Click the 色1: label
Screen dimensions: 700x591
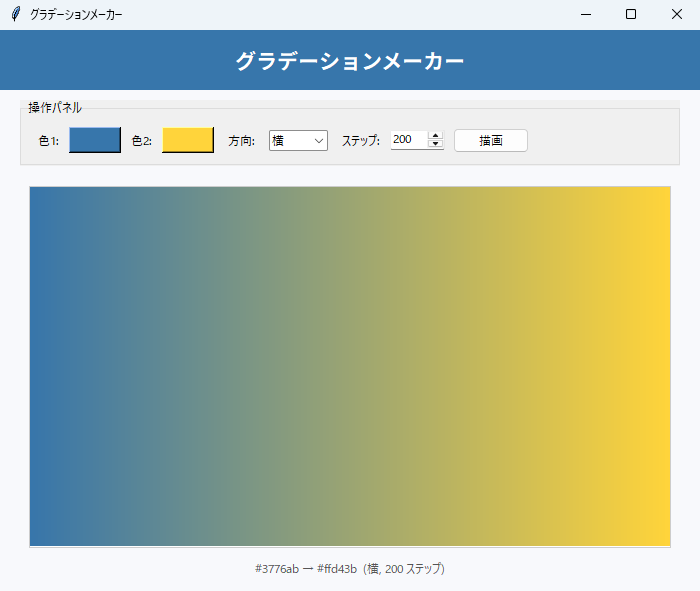[49, 141]
